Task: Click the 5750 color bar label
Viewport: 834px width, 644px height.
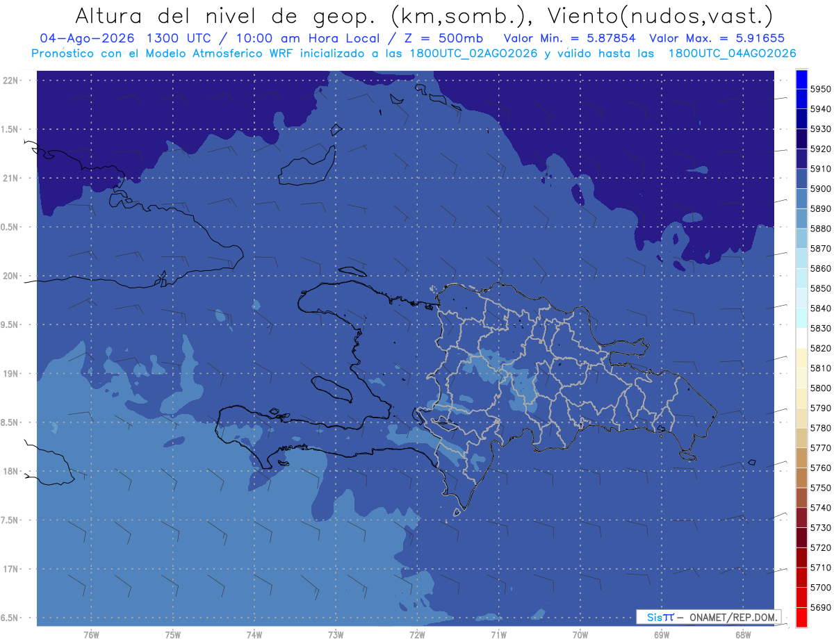Action: coord(820,488)
